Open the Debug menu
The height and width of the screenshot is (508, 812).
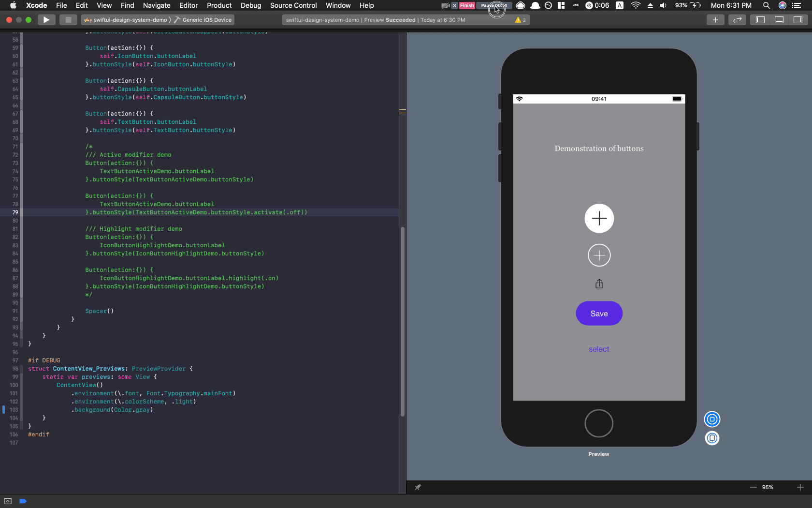pyautogui.click(x=251, y=5)
